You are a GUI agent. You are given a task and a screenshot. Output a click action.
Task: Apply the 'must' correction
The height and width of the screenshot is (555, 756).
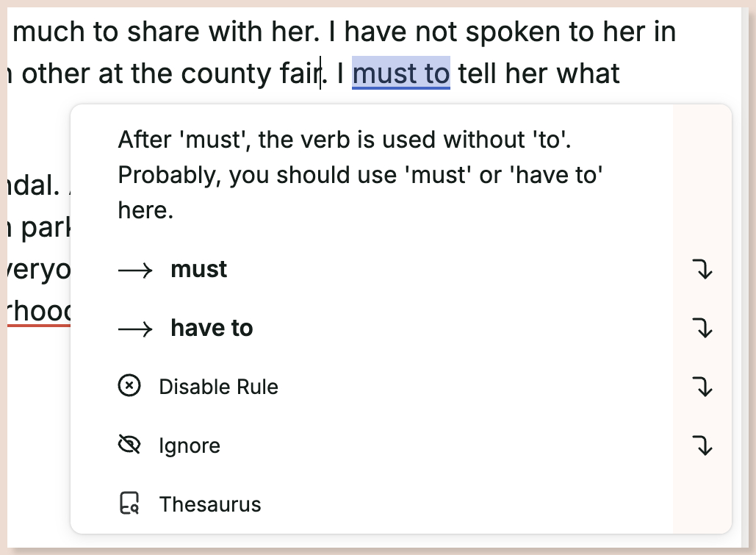coord(198,269)
